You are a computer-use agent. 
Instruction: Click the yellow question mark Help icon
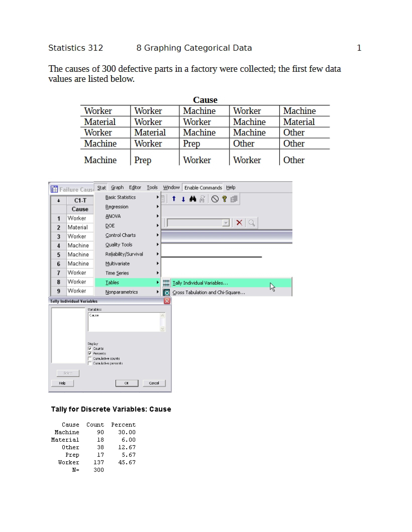[x=224, y=199]
